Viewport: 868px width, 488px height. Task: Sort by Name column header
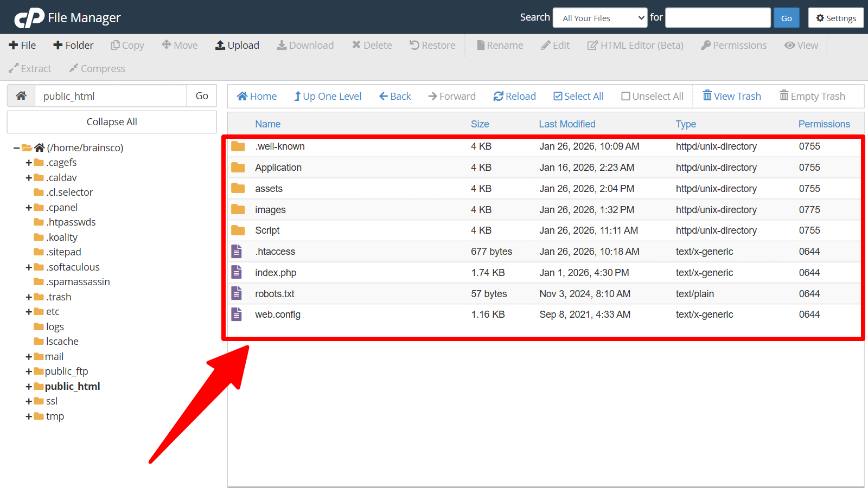click(x=268, y=124)
